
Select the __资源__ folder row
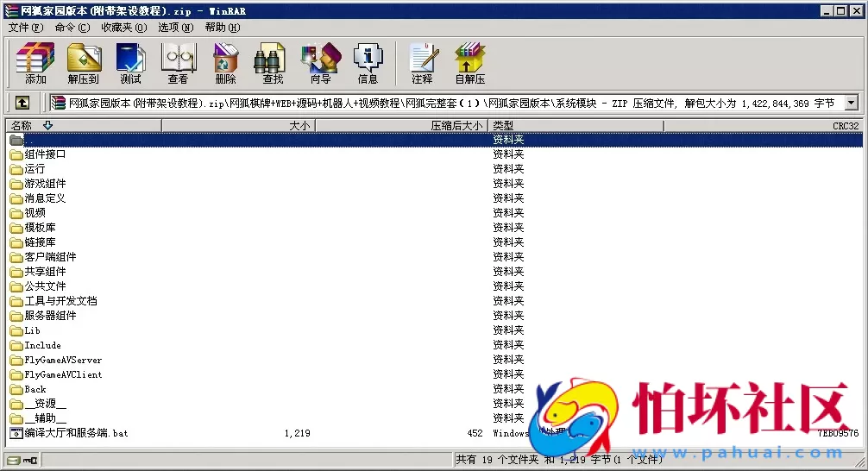coord(435,404)
